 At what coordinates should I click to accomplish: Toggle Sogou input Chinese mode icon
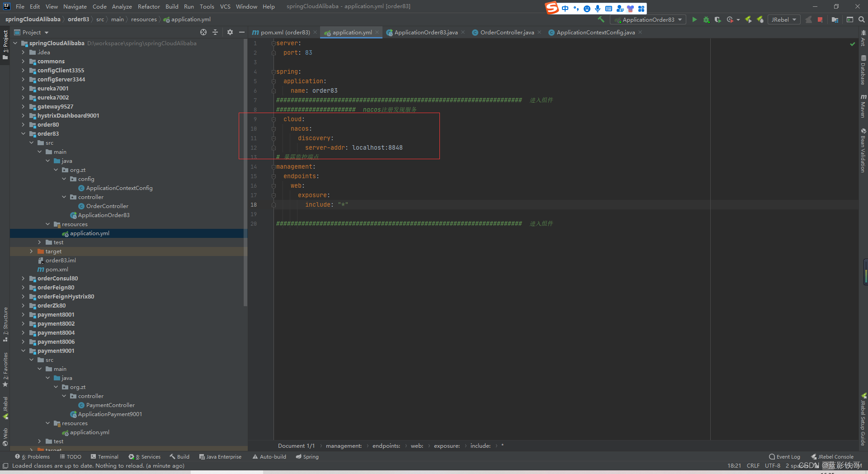[566, 9]
